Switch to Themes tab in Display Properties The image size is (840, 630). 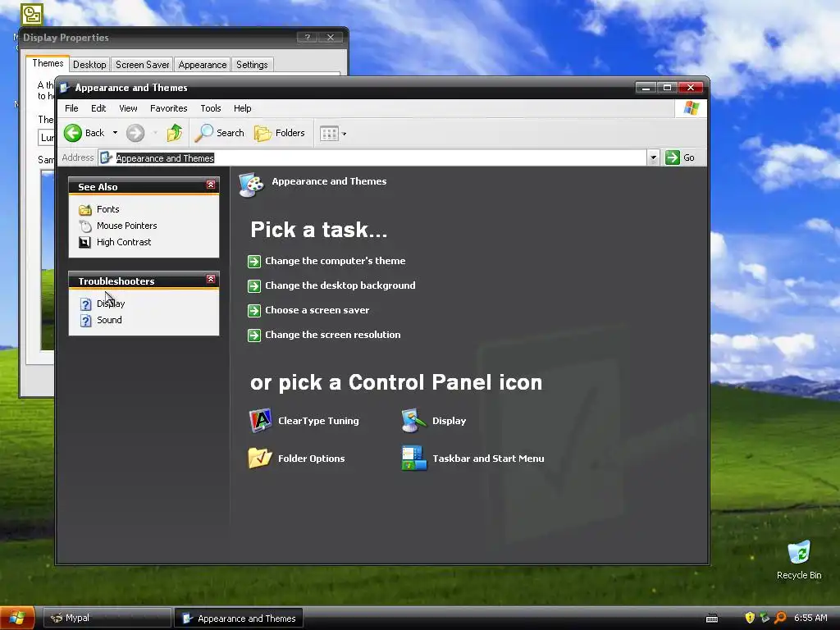tap(48, 63)
